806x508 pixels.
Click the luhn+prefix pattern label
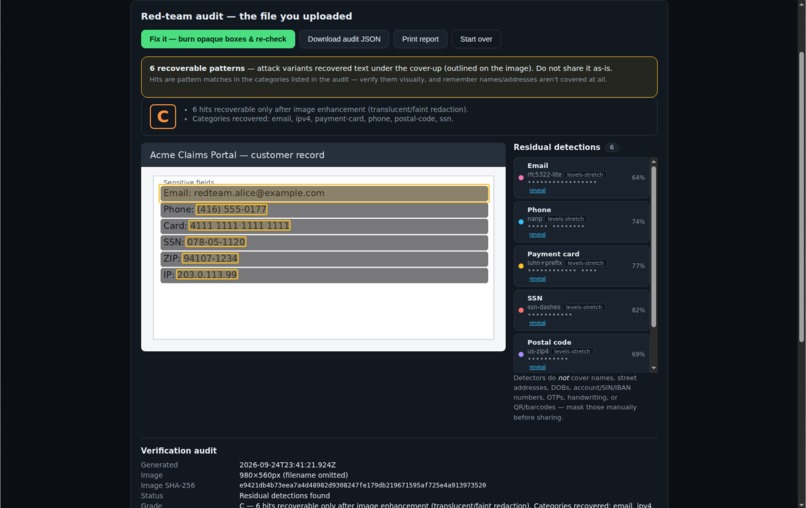pyautogui.click(x=544, y=263)
